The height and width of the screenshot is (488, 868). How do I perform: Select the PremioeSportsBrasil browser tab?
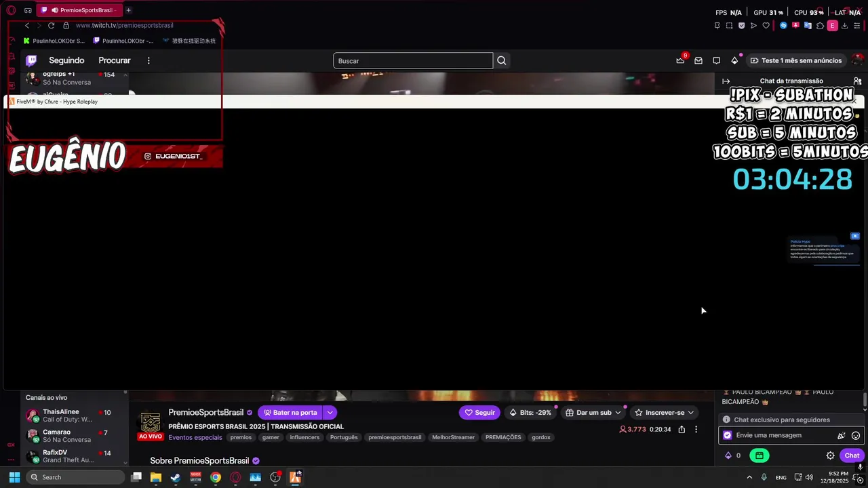tap(80, 10)
